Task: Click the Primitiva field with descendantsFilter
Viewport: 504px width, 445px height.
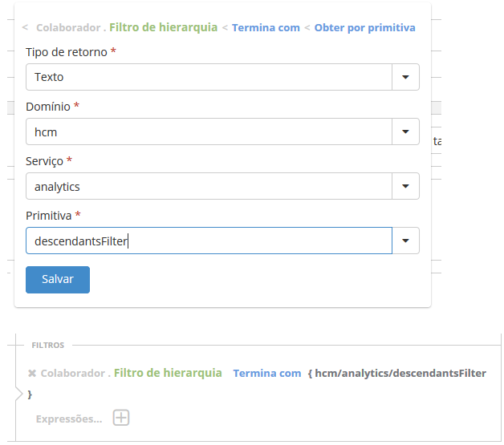Action: (209, 241)
